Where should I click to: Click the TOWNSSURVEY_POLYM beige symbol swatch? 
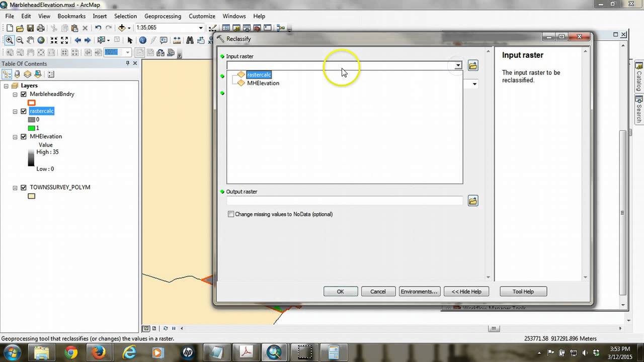[x=32, y=197]
